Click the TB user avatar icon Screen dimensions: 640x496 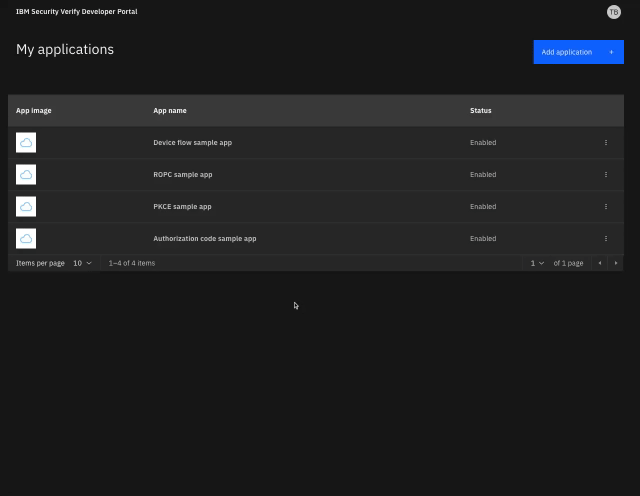[x=613, y=12]
